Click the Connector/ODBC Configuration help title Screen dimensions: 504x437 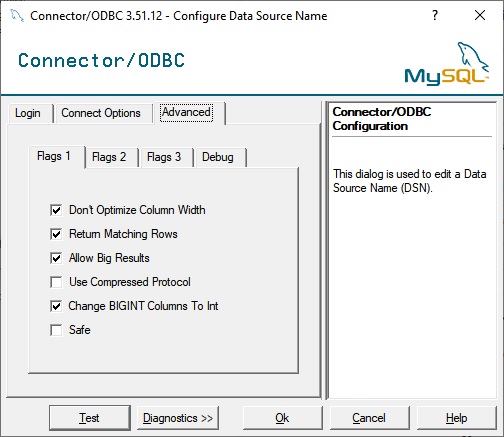point(382,119)
